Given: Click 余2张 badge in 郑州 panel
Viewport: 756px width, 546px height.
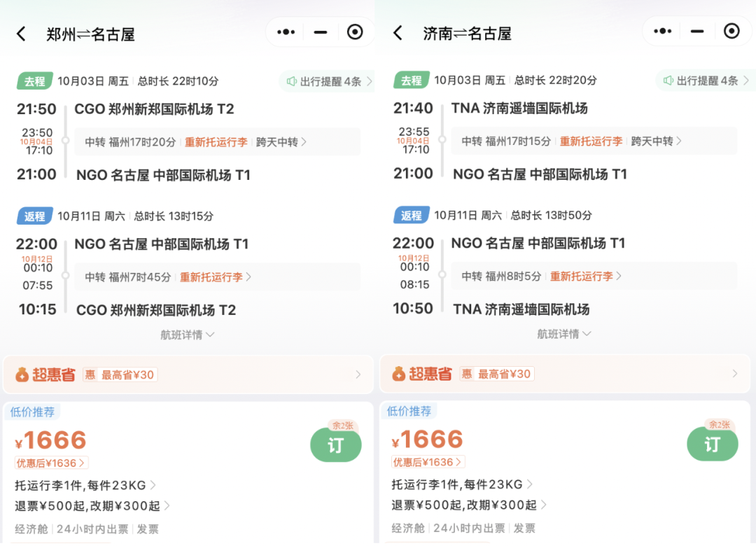Looking at the screenshot, I should (x=343, y=426).
